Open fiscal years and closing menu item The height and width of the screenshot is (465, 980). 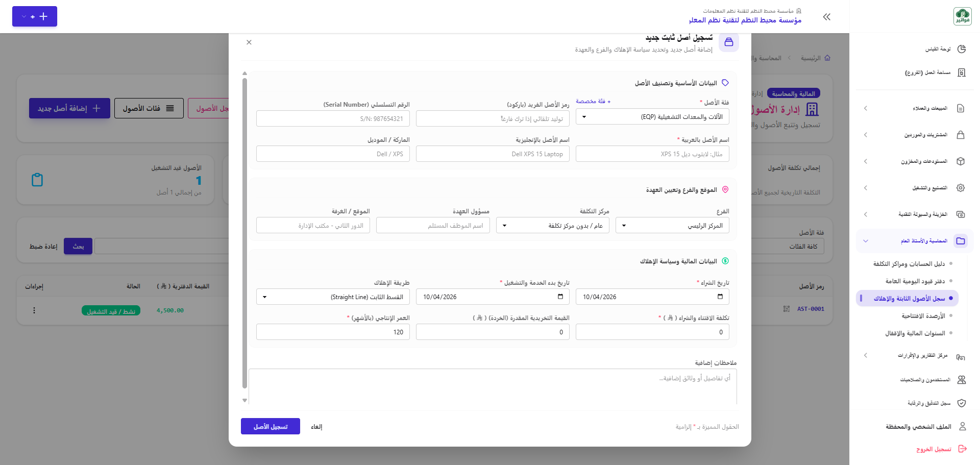click(x=915, y=333)
